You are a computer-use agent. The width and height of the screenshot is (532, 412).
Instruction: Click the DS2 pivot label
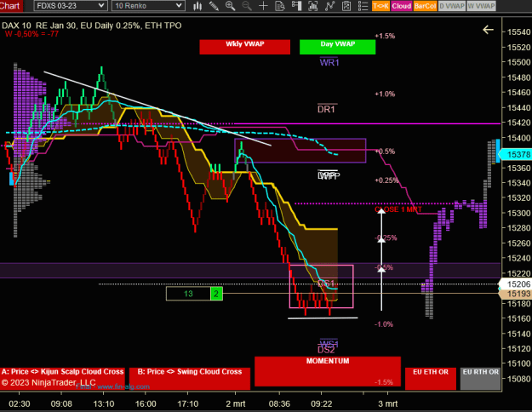coord(326,350)
